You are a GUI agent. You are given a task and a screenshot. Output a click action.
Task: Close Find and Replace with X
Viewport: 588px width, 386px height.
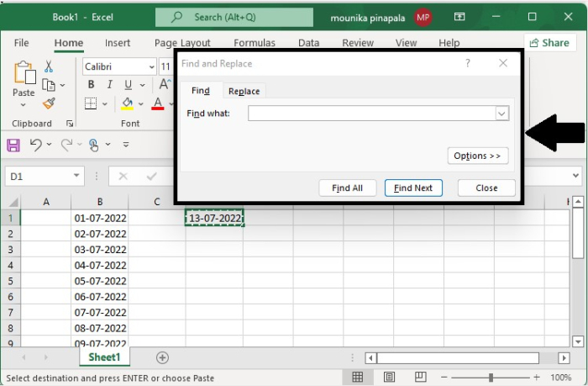[x=503, y=63]
